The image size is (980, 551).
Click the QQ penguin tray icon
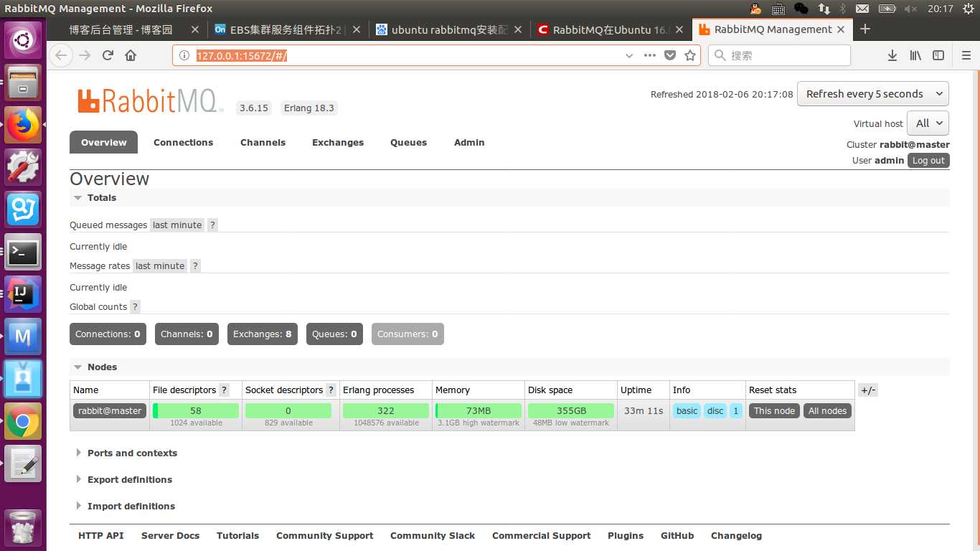pyautogui.click(x=755, y=9)
